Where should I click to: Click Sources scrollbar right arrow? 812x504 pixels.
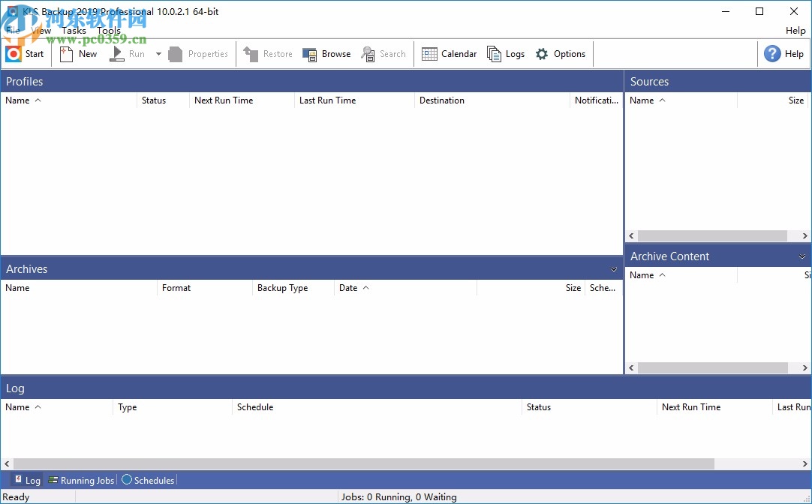tap(804, 236)
